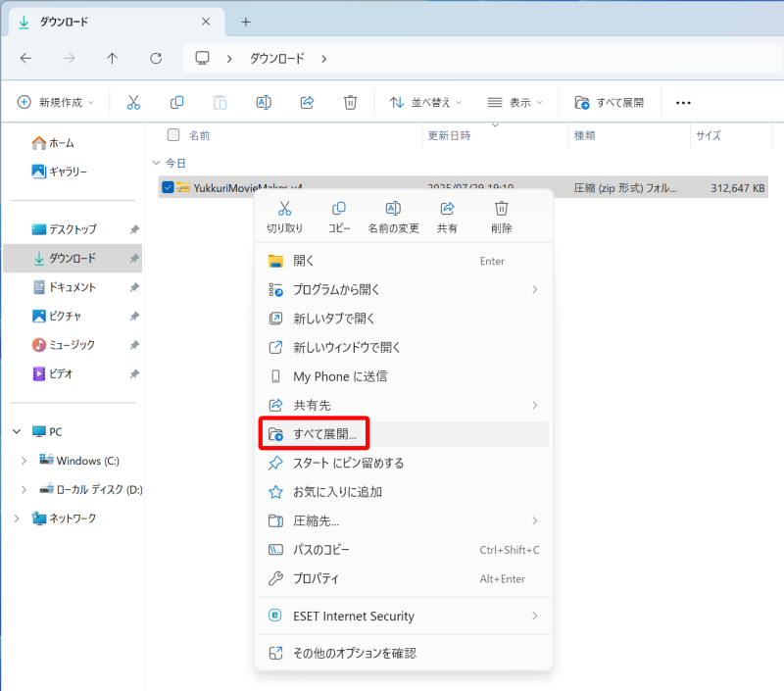
Task: Open the デスクトップ folder in sidebar
Action: pos(73,229)
